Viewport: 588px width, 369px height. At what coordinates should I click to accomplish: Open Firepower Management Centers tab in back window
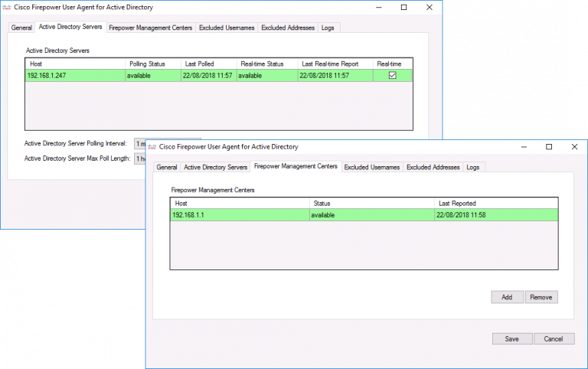(150, 28)
